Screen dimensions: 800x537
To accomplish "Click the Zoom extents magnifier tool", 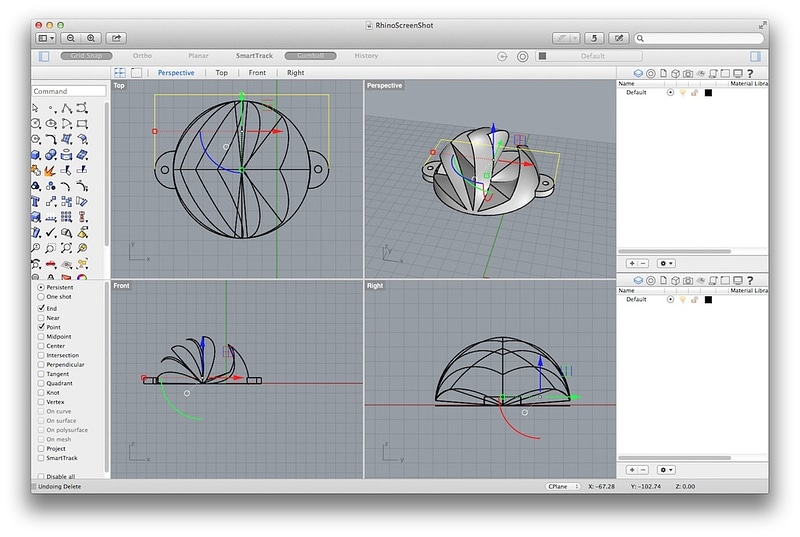I will tap(66, 248).
